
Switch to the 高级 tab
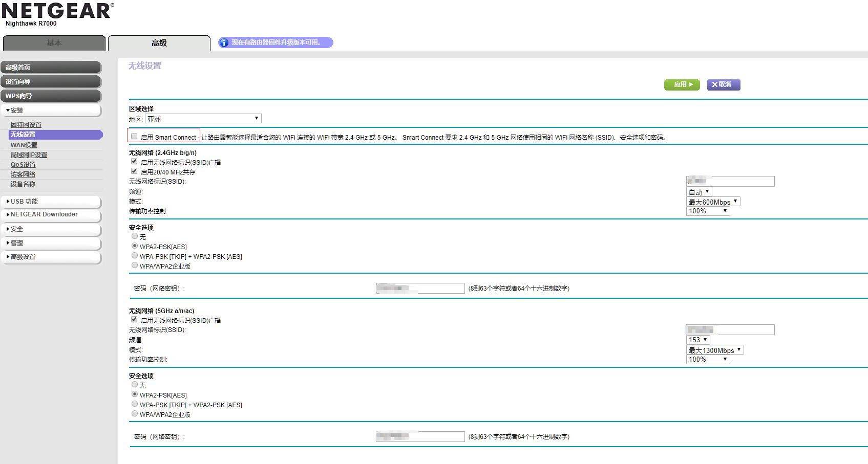[159, 43]
